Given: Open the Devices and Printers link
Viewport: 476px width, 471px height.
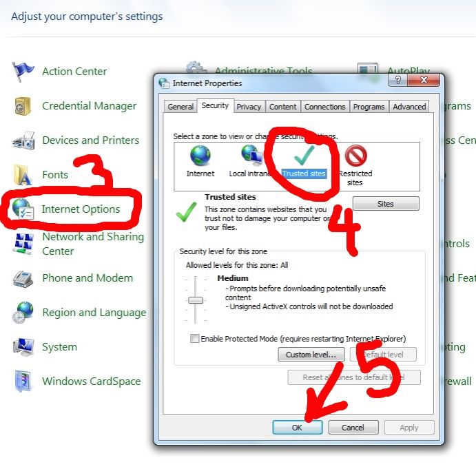Looking at the screenshot, I should click(x=90, y=140).
